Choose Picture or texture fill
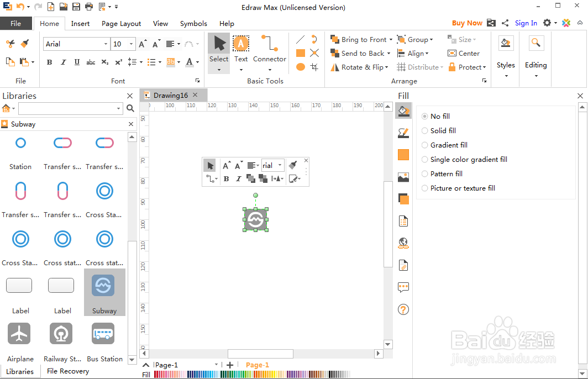The height and width of the screenshot is (379, 588). click(458, 188)
